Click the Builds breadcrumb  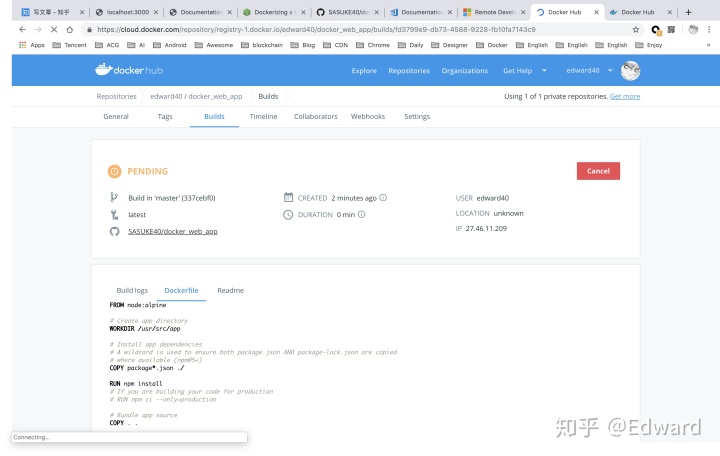coord(268,96)
